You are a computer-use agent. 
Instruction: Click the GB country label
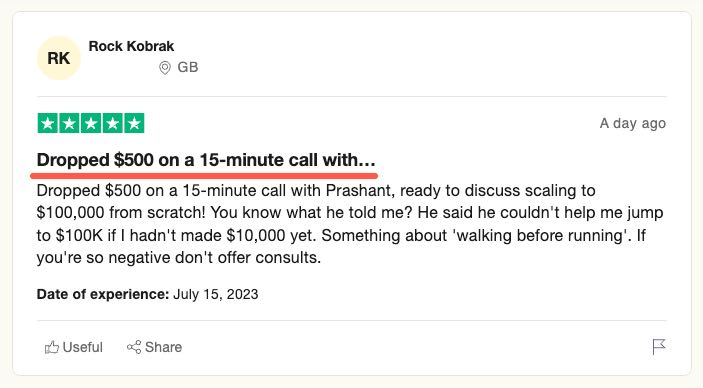point(188,67)
